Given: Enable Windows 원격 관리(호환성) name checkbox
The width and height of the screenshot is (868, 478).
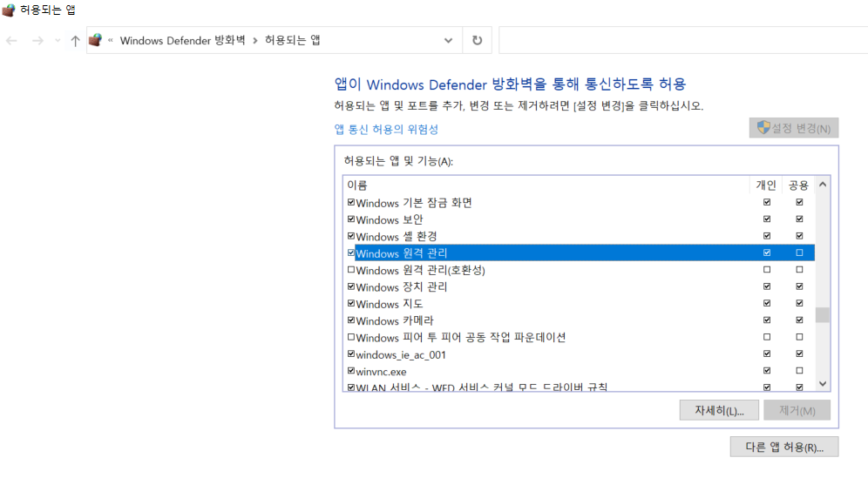Looking at the screenshot, I should click(351, 270).
